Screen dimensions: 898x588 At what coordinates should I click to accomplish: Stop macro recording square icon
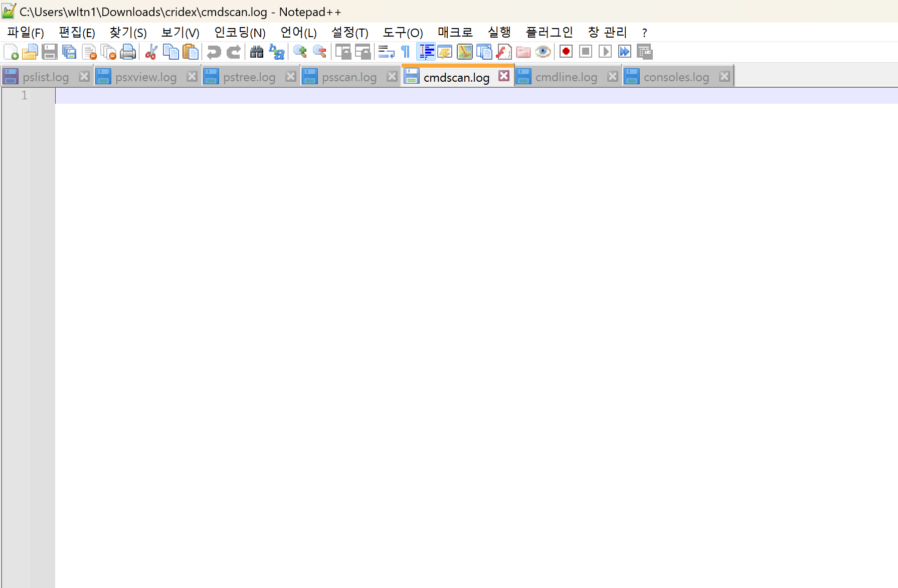(586, 52)
